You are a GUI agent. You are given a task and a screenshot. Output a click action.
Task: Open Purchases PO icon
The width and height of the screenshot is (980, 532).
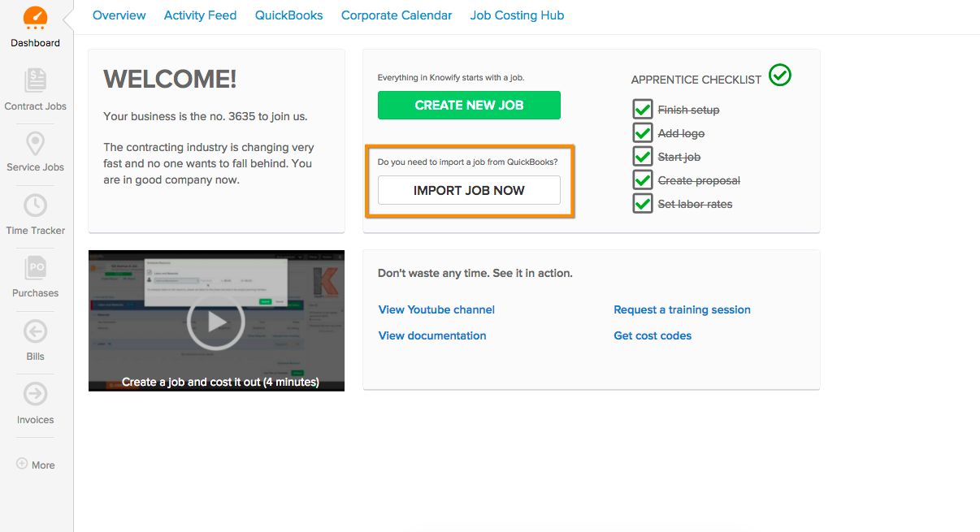click(35, 268)
